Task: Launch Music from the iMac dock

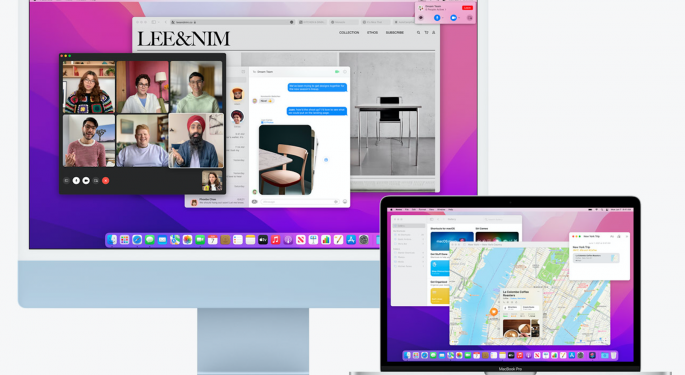Action: pyautogui.click(x=276, y=240)
